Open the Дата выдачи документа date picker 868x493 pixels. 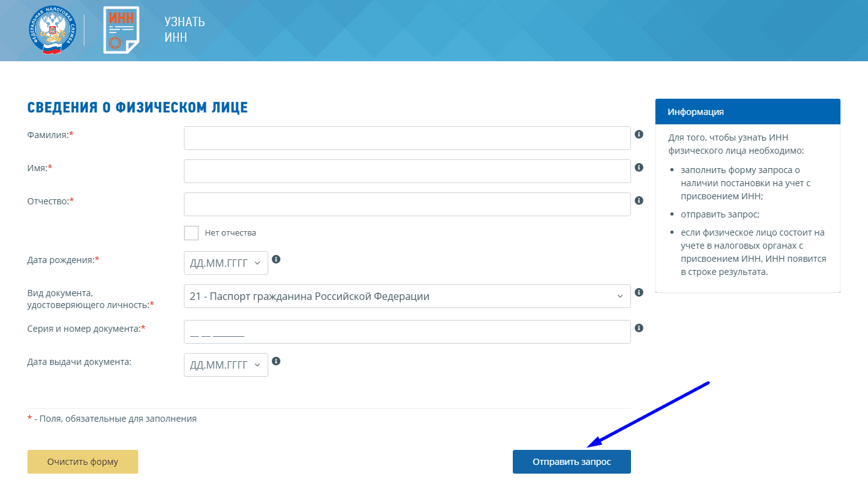226,365
